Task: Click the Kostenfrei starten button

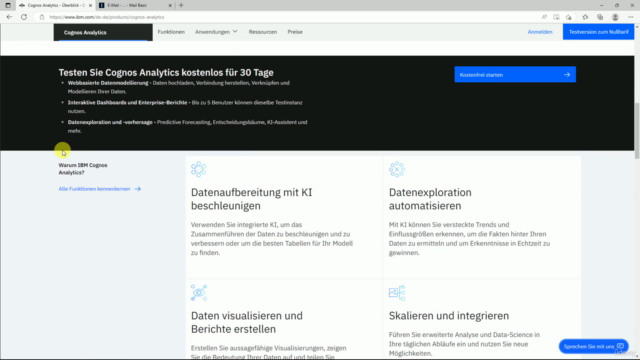Action: tap(515, 75)
